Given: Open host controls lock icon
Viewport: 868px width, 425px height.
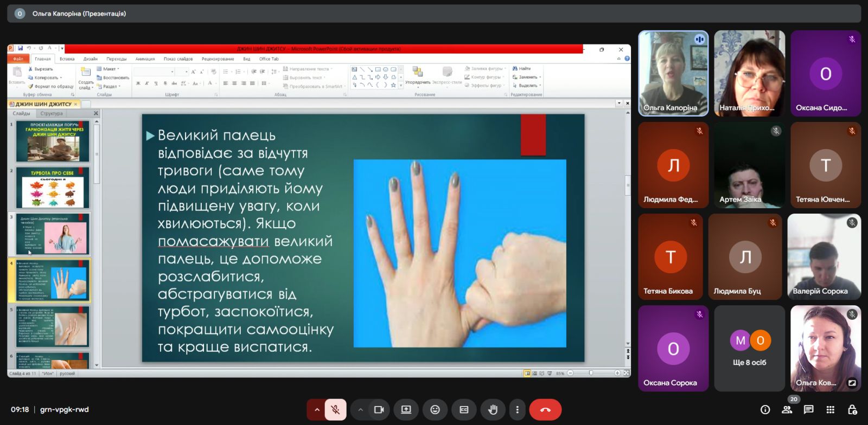Looking at the screenshot, I should (x=852, y=410).
